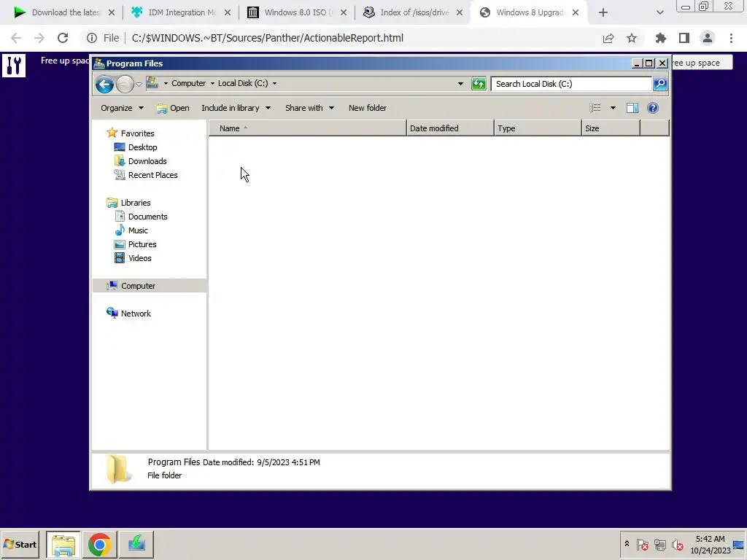Expand the Computer breadcrumb arrow
Screen dimensions: 747x560
212,83
